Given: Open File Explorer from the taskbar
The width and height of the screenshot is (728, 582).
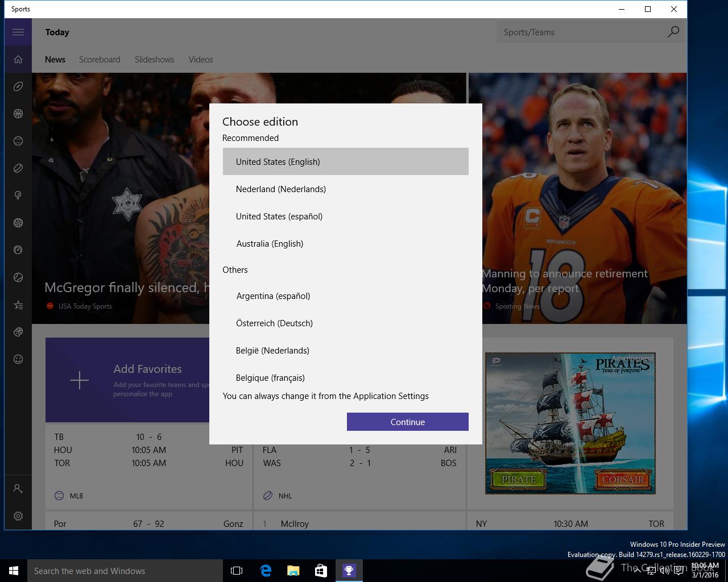Looking at the screenshot, I should coord(293,571).
